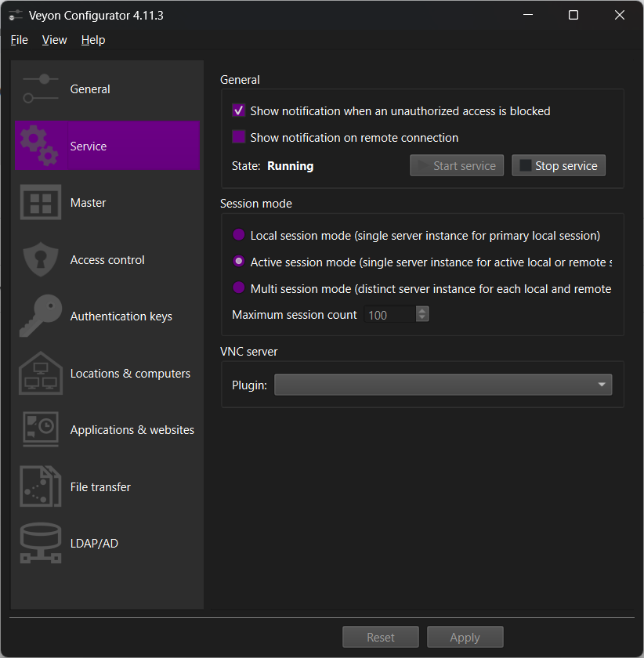
Task: Click the Running state text
Action: click(291, 166)
